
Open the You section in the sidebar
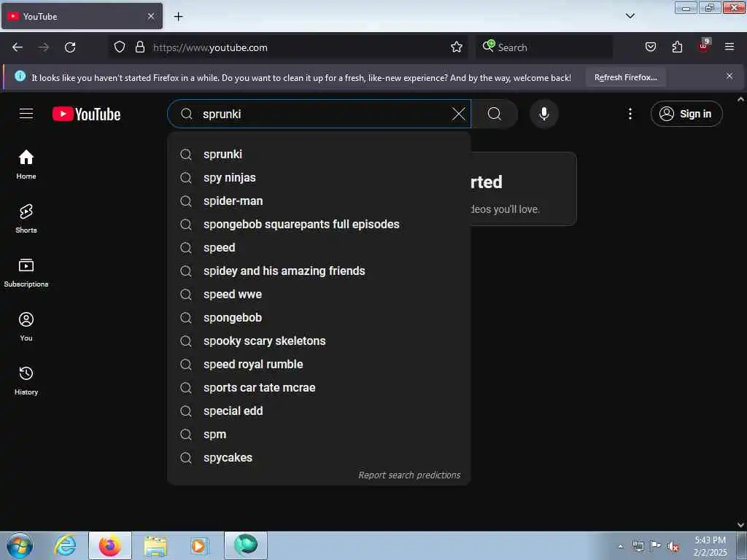click(26, 327)
